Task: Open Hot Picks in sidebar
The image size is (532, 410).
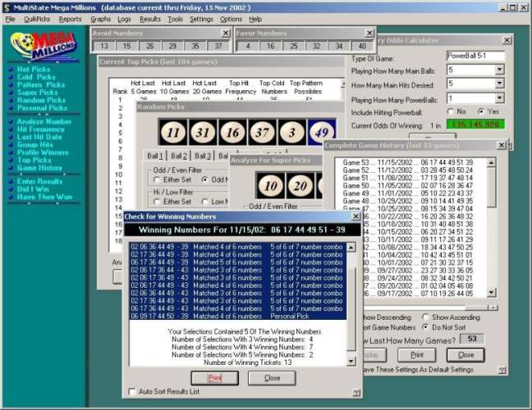Action: pos(33,69)
